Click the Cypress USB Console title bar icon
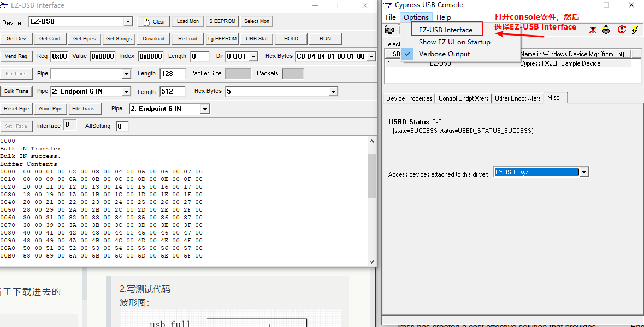Image resolution: width=644 pixels, height=327 pixels. point(388,5)
